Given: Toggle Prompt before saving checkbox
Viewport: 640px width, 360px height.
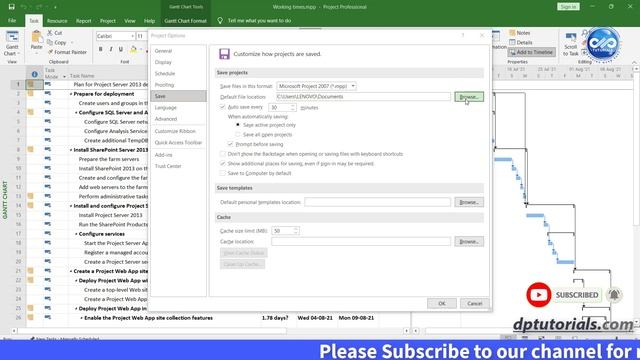Looking at the screenshot, I should click(230, 144).
